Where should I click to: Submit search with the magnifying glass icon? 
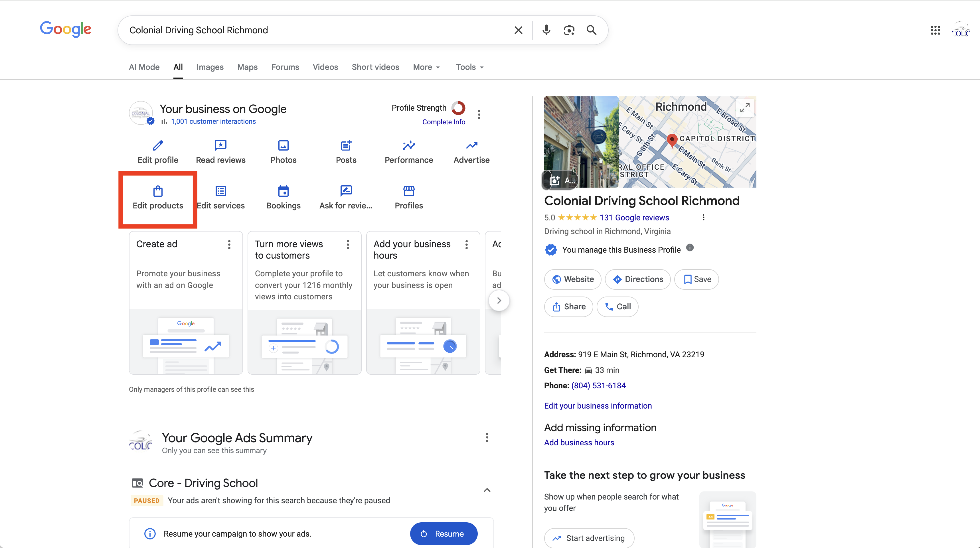(x=591, y=30)
